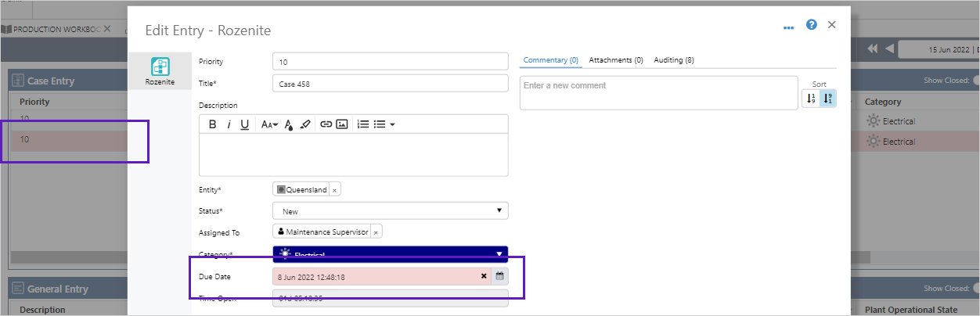
Task: Switch to the Auditing (8) tab
Action: coord(674,60)
